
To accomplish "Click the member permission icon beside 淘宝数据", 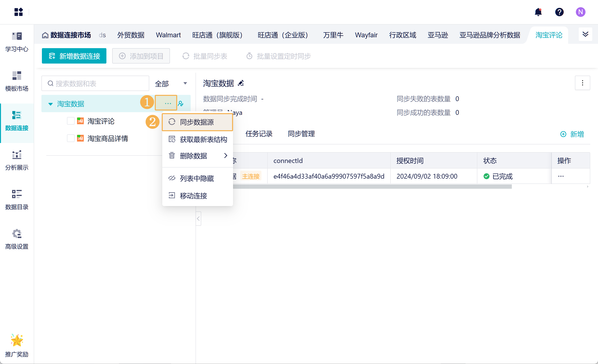I will click(x=181, y=104).
